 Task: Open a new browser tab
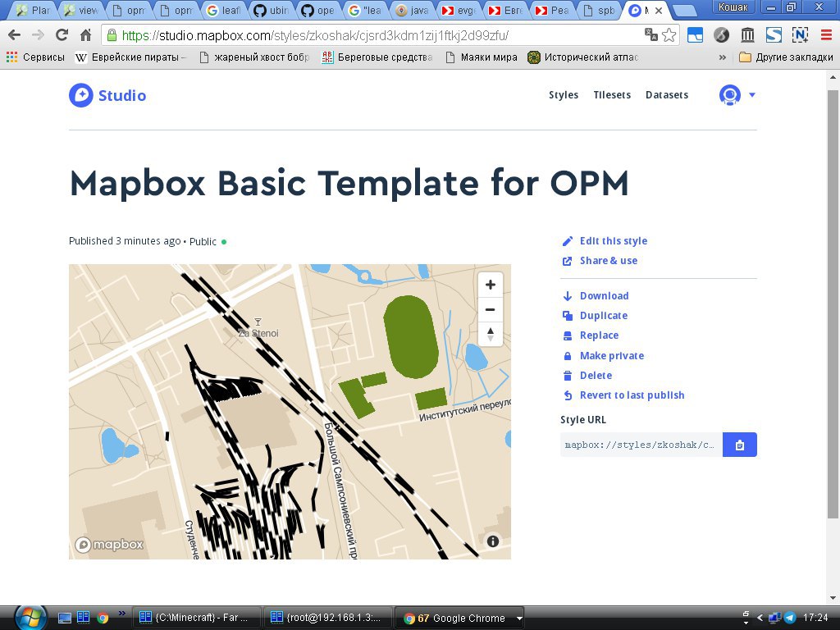click(683, 11)
